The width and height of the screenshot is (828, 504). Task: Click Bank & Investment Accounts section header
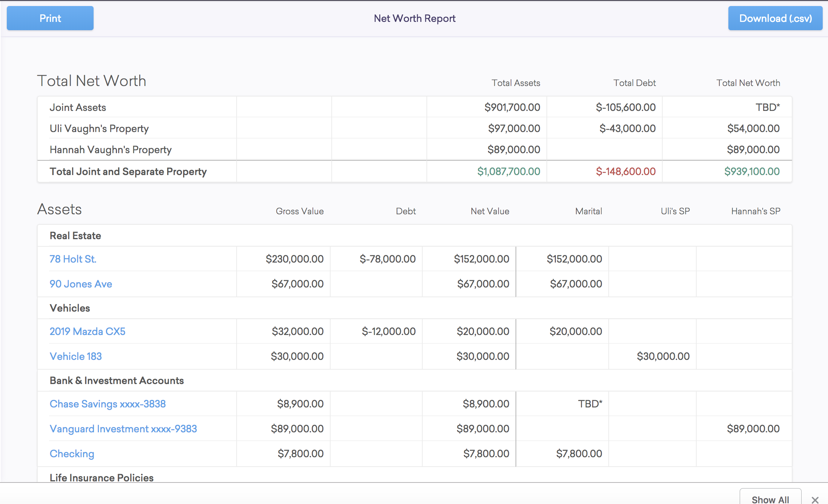(117, 380)
